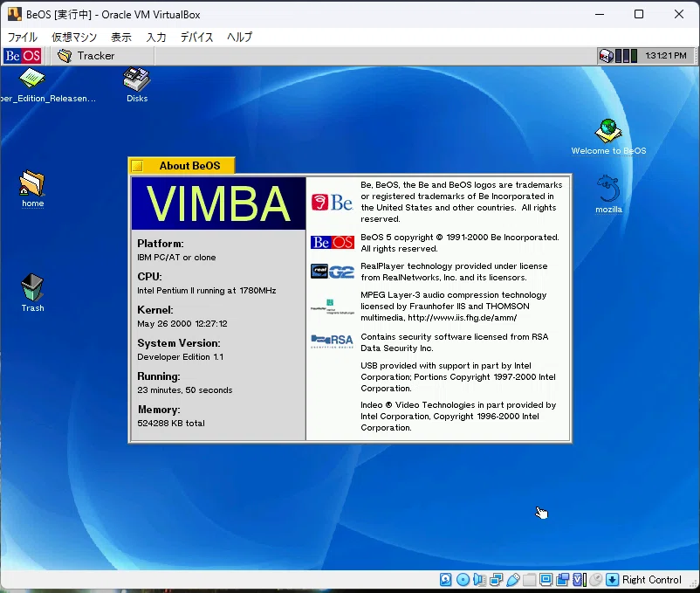Click the '524288 KB total' memory value
The width and height of the screenshot is (700, 593).
coord(171,423)
